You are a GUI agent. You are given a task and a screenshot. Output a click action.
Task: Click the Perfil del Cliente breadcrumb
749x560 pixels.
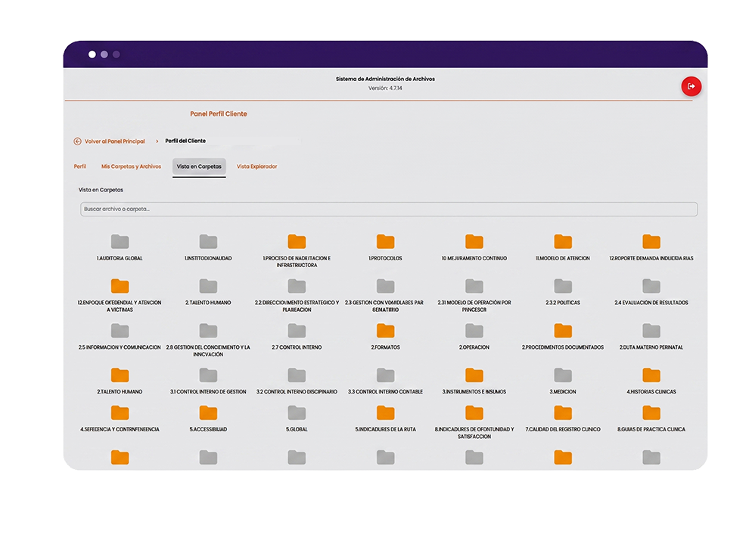185,141
